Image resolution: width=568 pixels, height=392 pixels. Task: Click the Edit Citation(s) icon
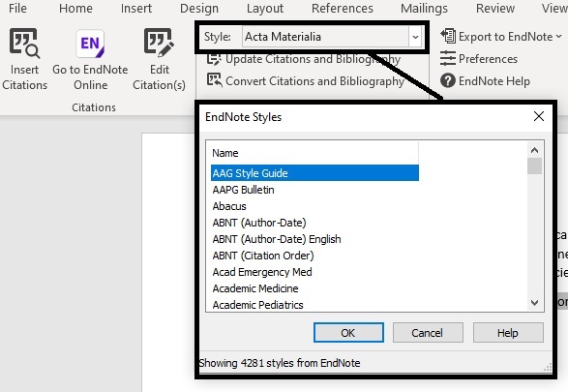coord(159,44)
